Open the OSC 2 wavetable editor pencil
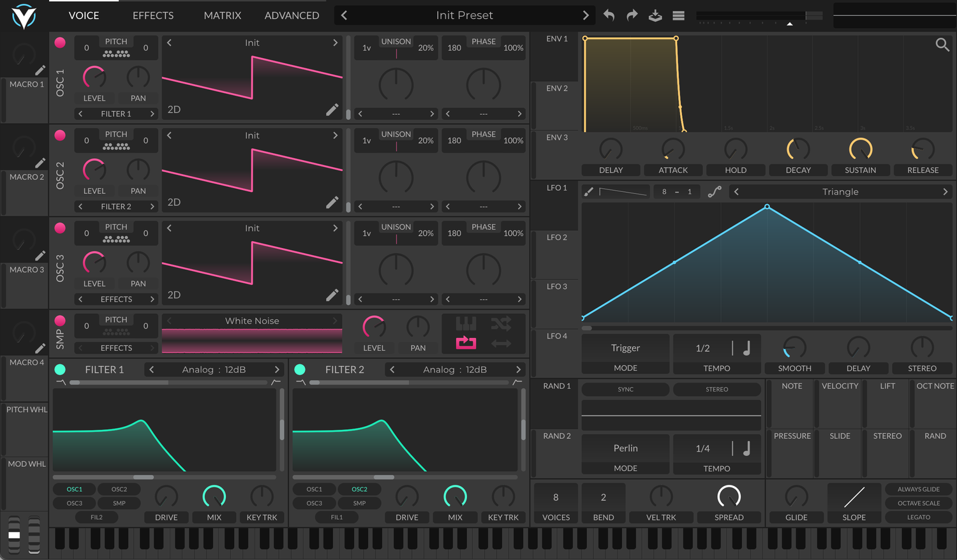957x560 pixels. [x=332, y=202]
